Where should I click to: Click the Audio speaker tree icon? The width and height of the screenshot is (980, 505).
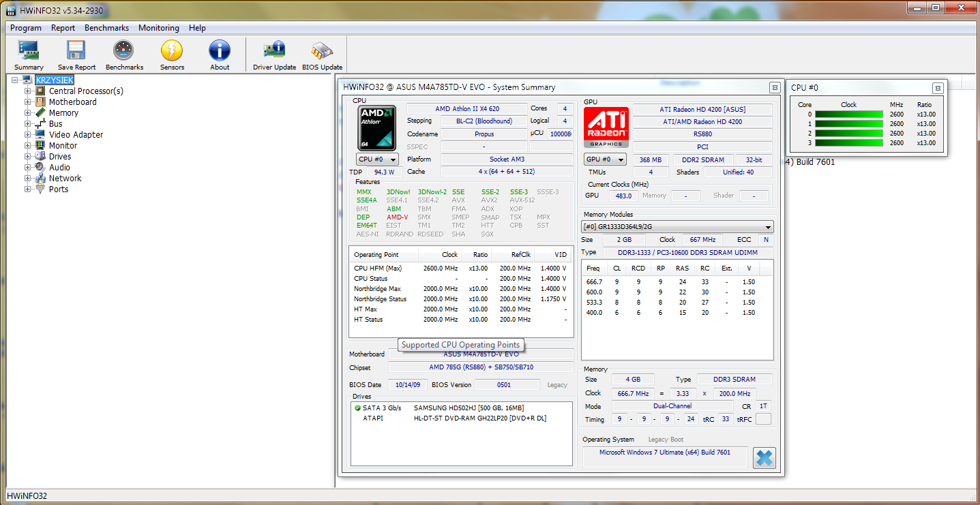pyautogui.click(x=40, y=167)
